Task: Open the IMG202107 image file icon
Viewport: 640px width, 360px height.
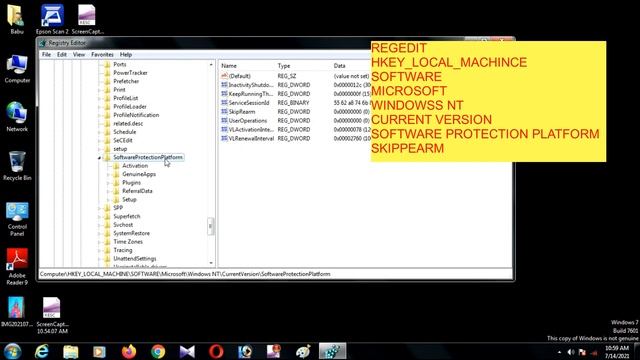Action: click(16, 312)
